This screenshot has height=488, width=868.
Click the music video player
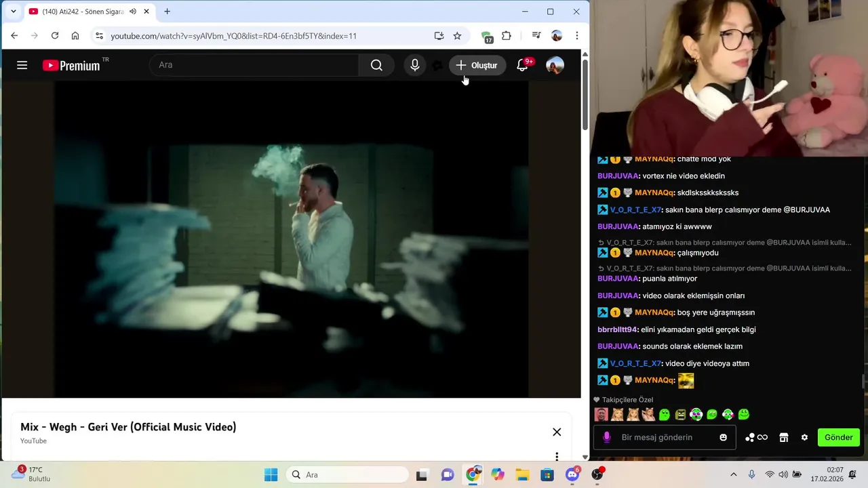[291, 239]
